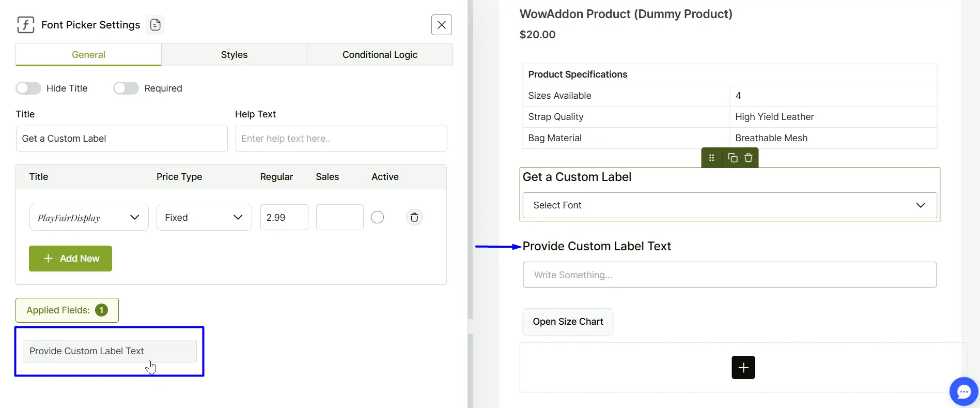The width and height of the screenshot is (980, 408).
Task: Select the Provide Custom Label Text applied field
Action: pos(110,351)
